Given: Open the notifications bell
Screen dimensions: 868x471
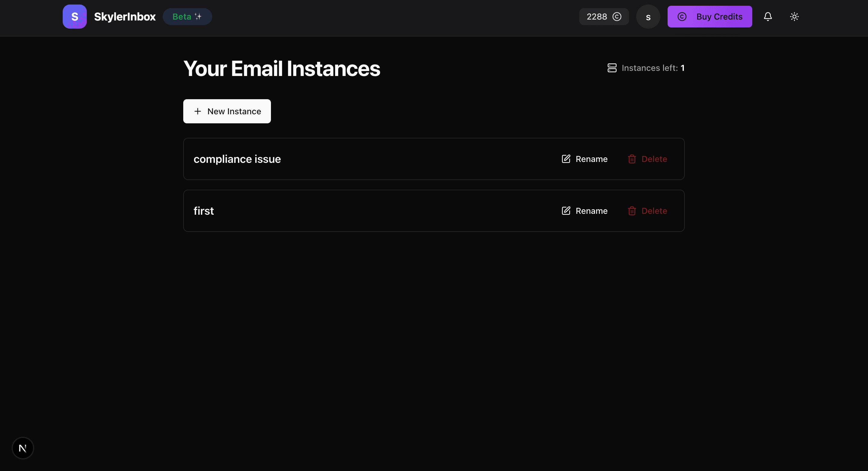Looking at the screenshot, I should (768, 17).
